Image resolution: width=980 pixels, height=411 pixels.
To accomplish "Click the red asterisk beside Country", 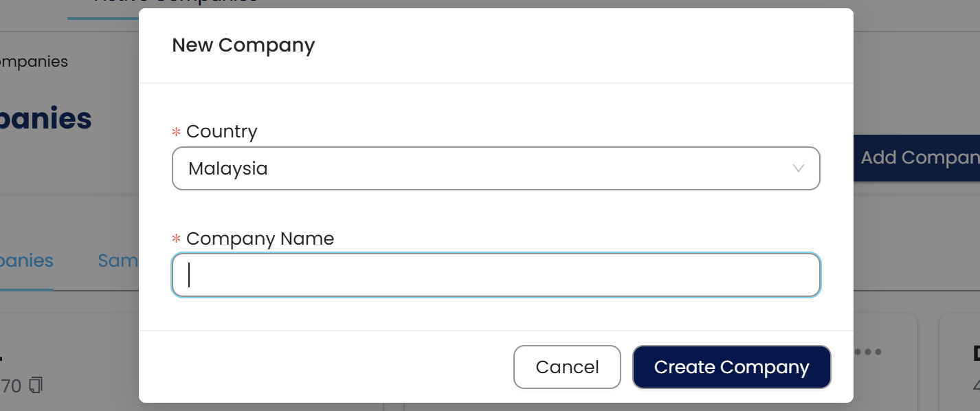I will (x=176, y=132).
